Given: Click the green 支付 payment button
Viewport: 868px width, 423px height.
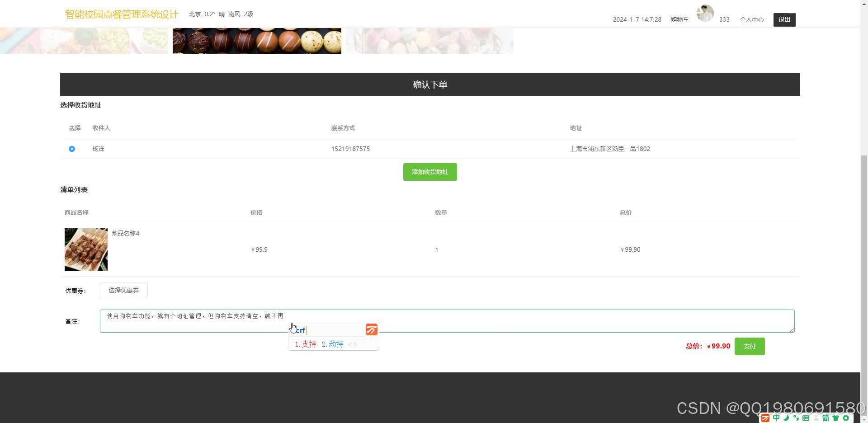Looking at the screenshot, I should click(750, 346).
